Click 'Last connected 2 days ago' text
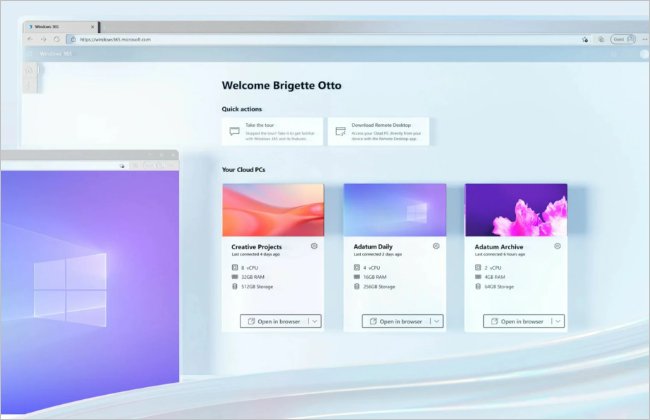This screenshot has height=420, width=650. click(378, 254)
